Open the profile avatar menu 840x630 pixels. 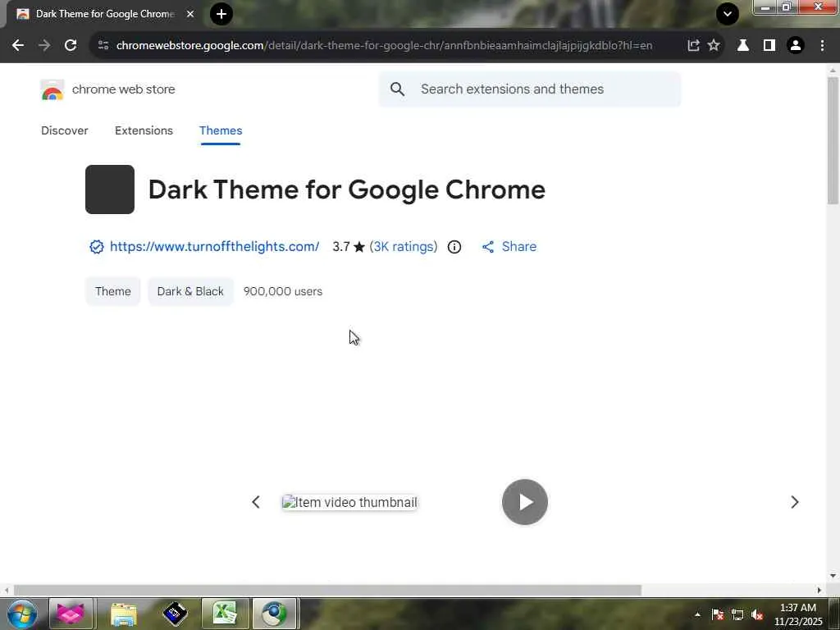coord(796,45)
